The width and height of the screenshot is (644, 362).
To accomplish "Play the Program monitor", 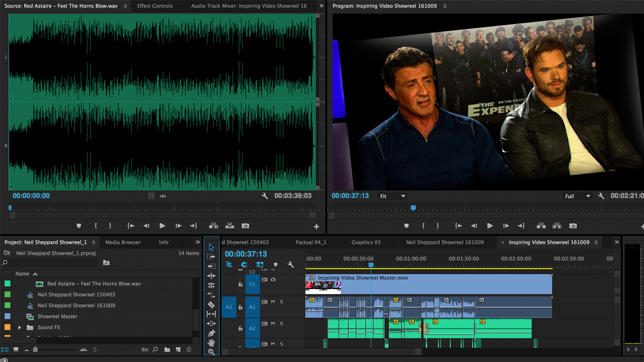I will 490,226.
